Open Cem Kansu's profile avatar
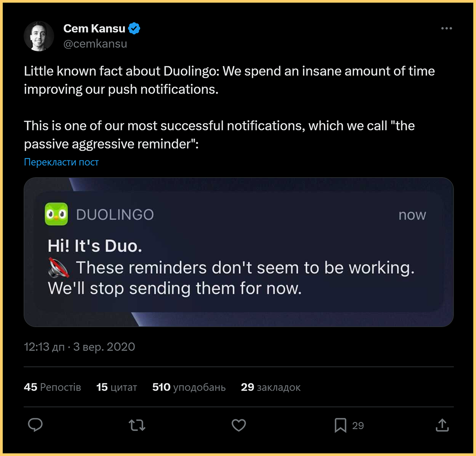This screenshot has height=456, width=476. click(x=39, y=36)
